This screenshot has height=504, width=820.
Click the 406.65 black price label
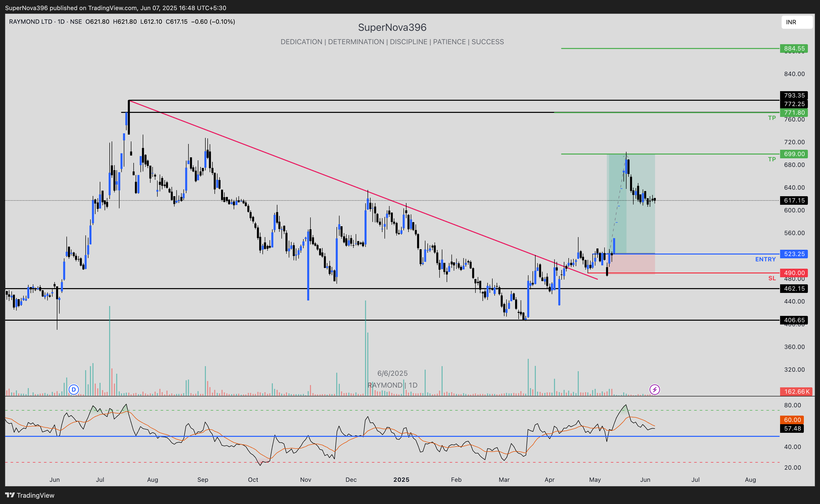[794, 320]
